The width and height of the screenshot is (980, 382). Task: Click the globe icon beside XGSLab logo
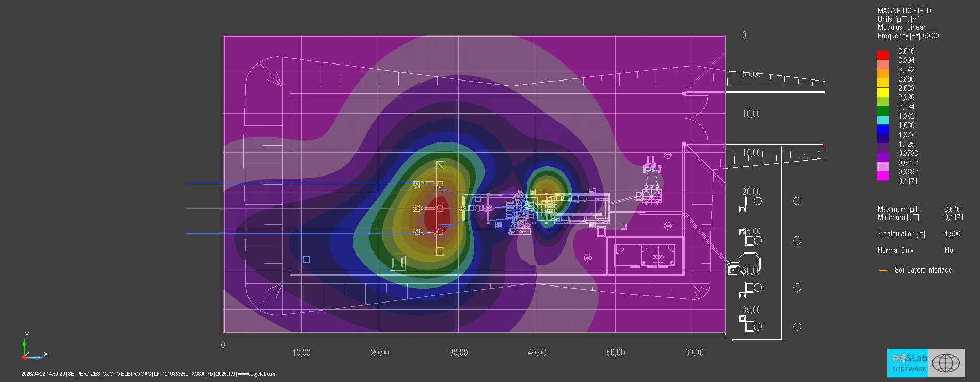pyautogui.click(x=946, y=363)
